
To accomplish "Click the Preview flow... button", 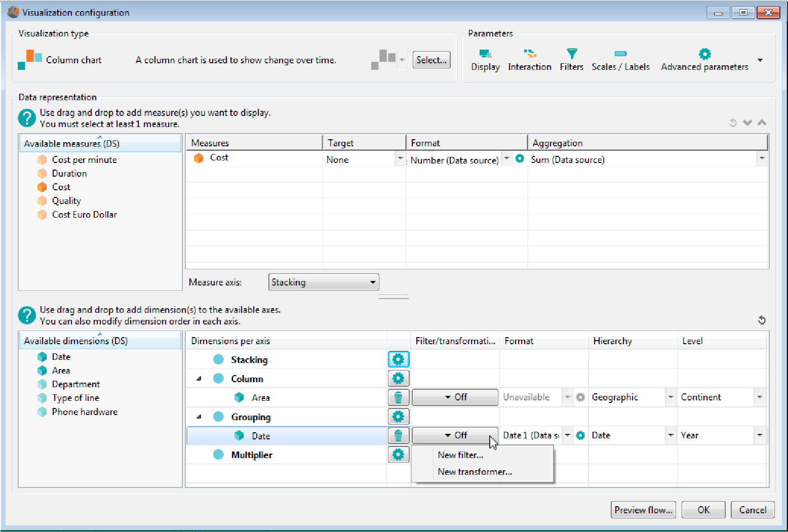I will click(643, 510).
